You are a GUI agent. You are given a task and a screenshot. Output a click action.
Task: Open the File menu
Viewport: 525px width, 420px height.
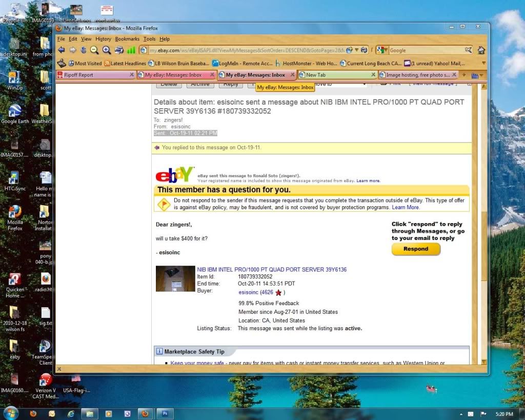(61, 39)
